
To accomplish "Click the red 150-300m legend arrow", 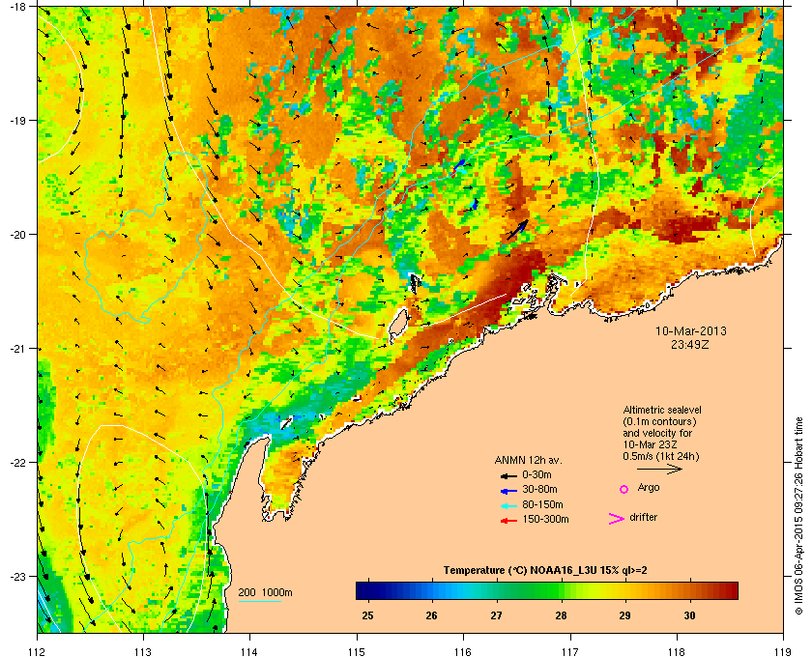I will (x=508, y=521).
